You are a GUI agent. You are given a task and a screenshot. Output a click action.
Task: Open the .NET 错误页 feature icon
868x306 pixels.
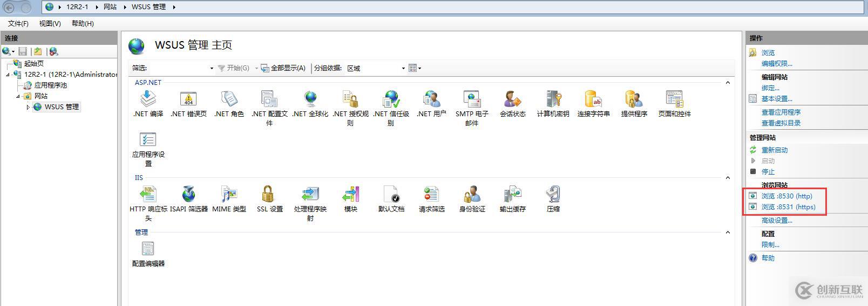[x=188, y=98]
